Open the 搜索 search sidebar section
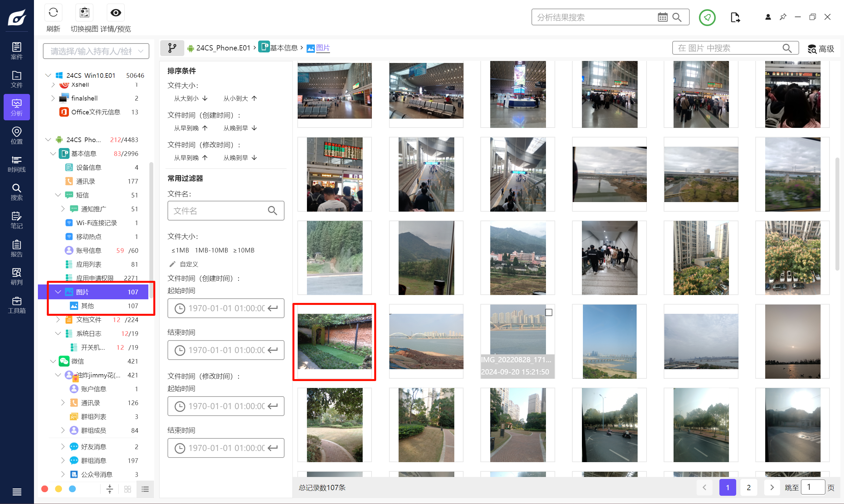Viewport: 844px width, 504px height. (x=16, y=192)
